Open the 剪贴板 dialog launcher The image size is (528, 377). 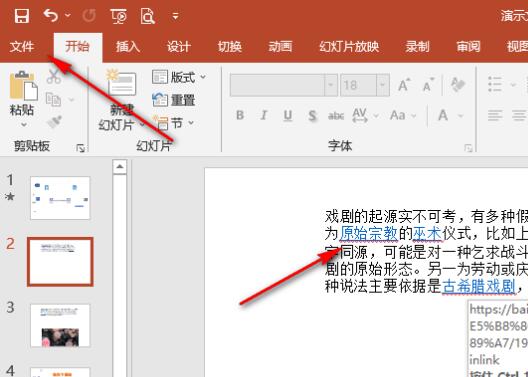(x=80, y=148)
